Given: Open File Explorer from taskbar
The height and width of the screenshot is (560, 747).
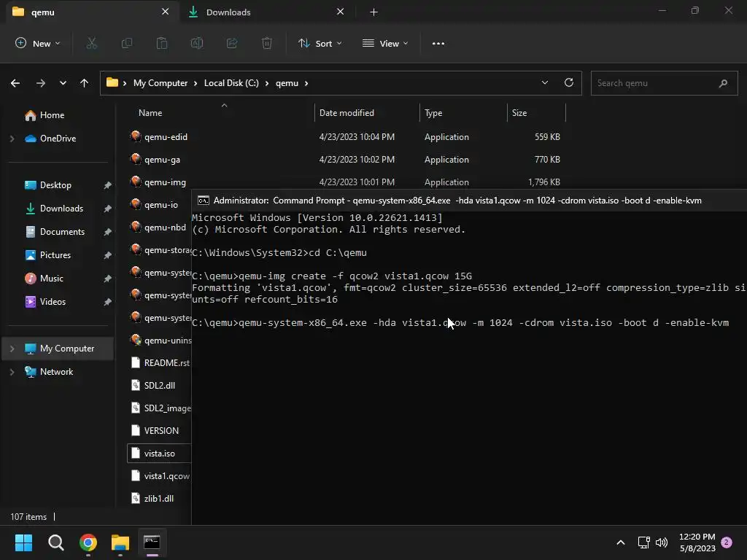Looking at the screenshot, I should point(120,542).
